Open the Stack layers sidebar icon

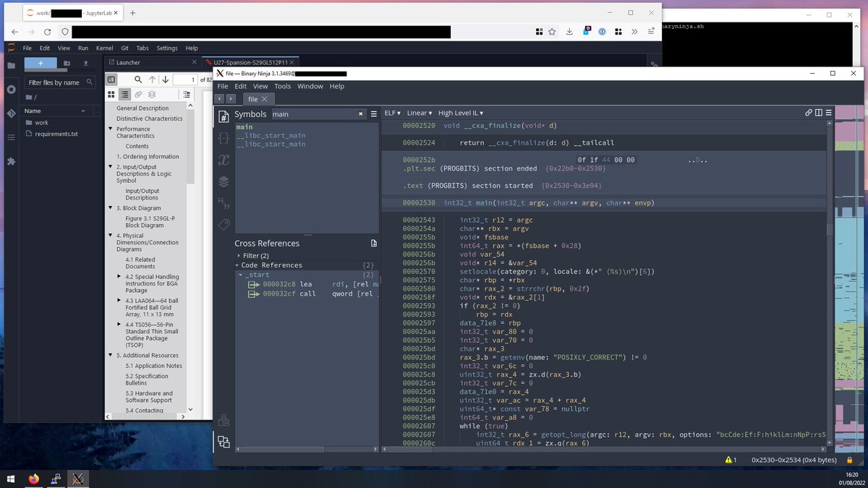(224, 181)
